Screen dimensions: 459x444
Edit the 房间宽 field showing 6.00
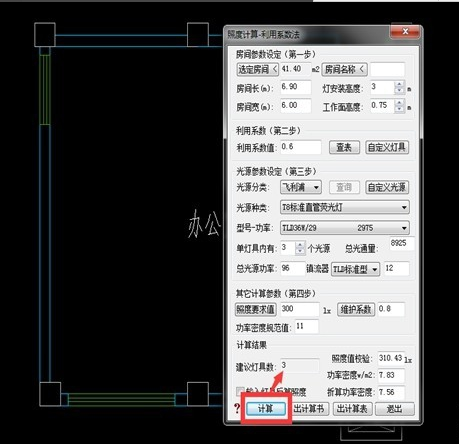click(x=296, y=106)
